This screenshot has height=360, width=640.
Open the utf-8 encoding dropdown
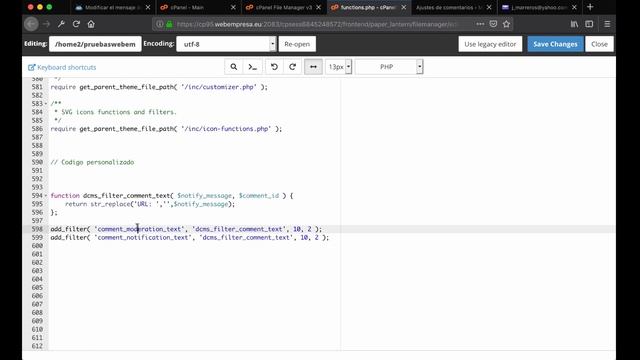click(226, 44)
